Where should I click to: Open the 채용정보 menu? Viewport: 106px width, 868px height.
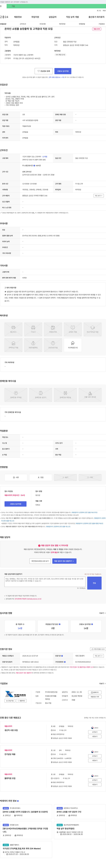[x=18, y=17]
